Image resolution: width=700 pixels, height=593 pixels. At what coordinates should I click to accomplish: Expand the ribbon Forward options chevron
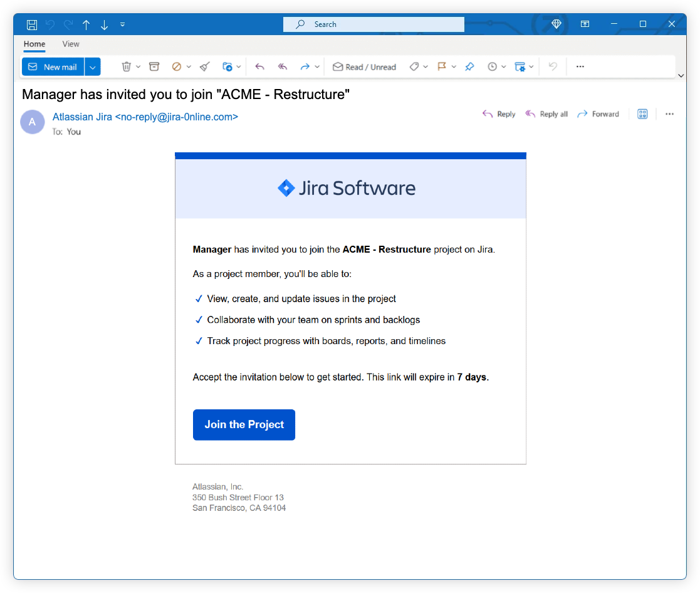317,67
